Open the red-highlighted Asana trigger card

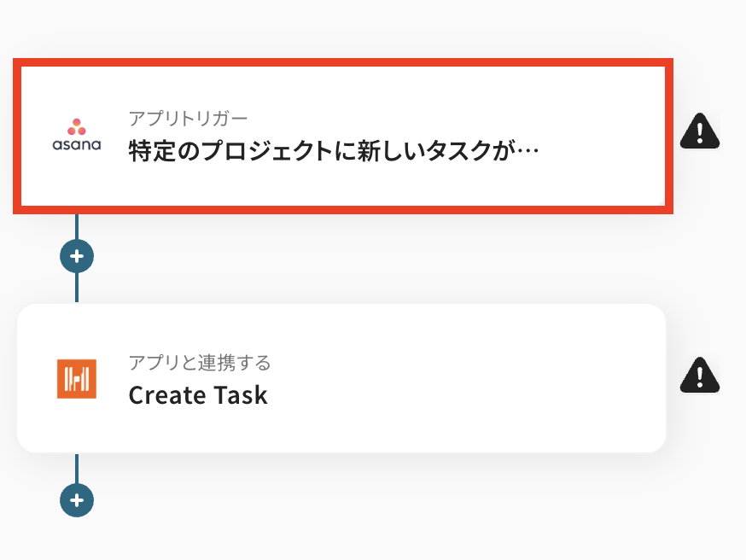pos(341,136)
